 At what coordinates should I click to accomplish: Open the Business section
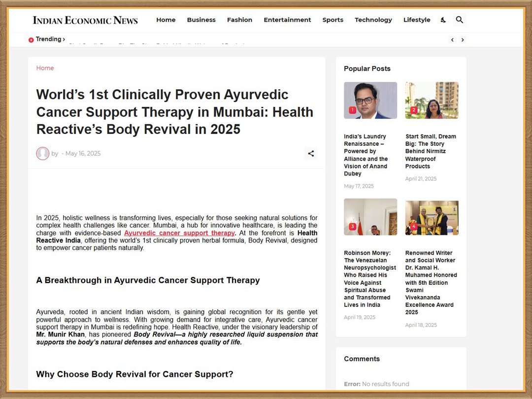click(201, 20)
